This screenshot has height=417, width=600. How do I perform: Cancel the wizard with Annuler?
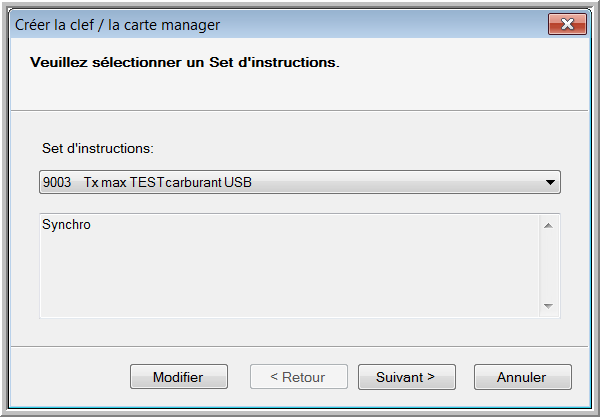pyautogui.click(x=523, y=377)
